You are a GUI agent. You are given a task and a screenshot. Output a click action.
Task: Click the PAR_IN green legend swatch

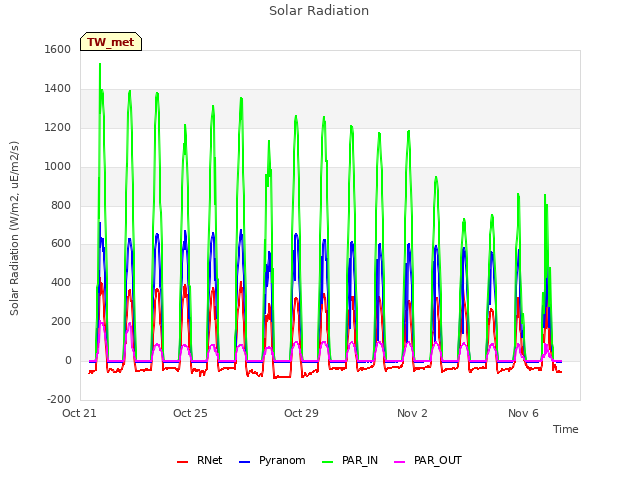[327, 462]
